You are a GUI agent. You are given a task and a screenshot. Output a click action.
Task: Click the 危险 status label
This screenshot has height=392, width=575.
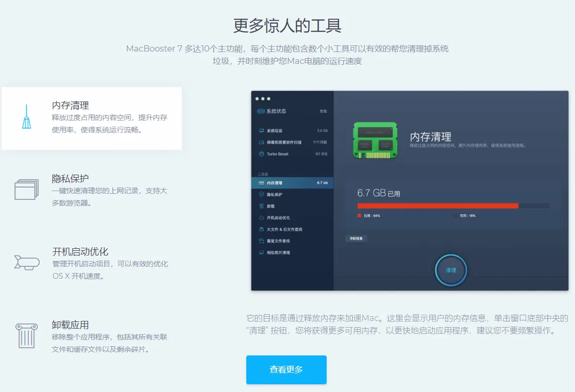pos(323,111)
